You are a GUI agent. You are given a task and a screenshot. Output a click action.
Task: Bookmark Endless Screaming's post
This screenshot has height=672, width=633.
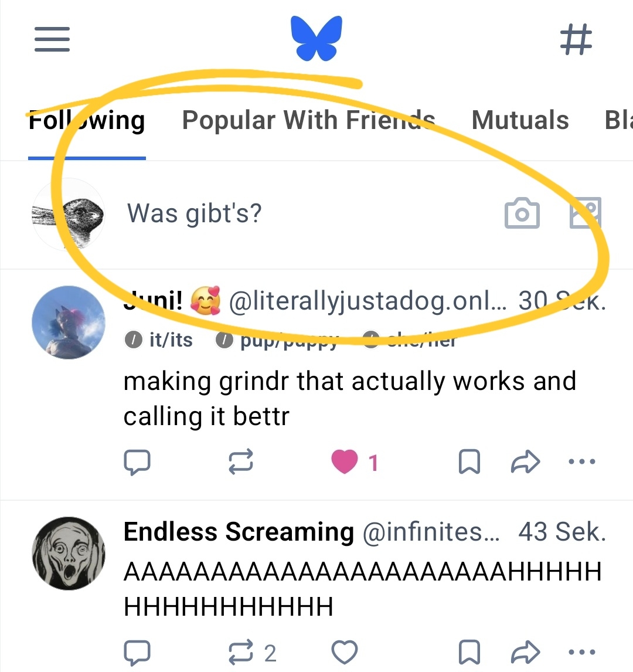469,652
